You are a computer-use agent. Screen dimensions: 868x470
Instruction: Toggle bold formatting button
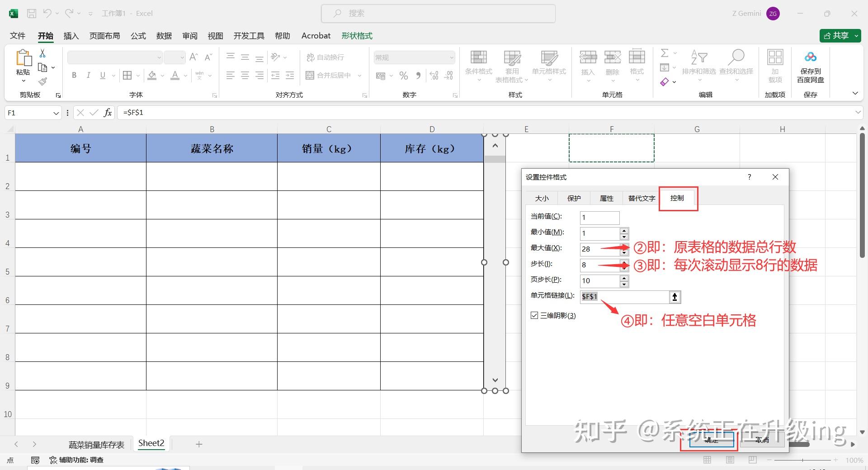(74, 75)
